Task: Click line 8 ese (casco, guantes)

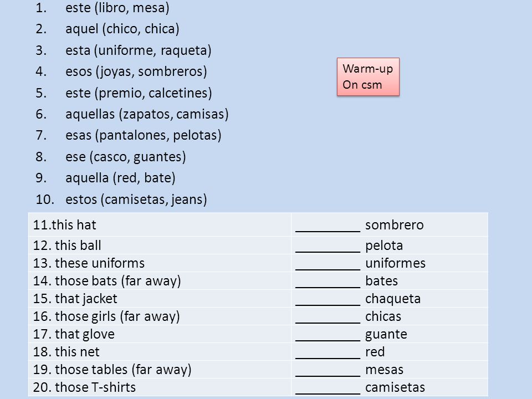Action: 111,156
